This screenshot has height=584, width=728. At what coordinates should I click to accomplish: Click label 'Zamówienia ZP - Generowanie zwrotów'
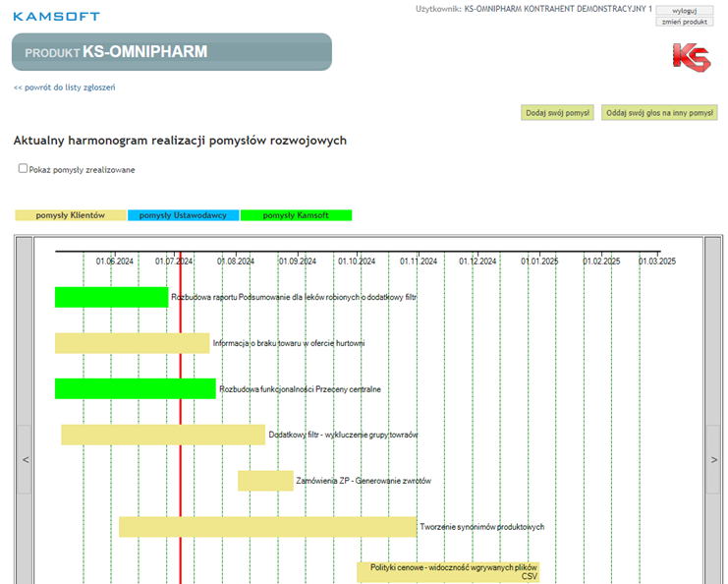(x=364, y=481)
